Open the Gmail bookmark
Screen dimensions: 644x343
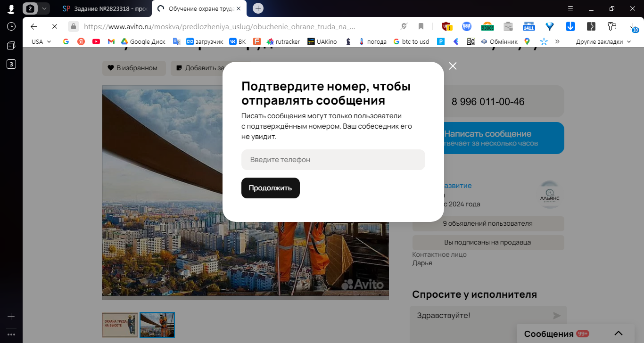point(111,41)
